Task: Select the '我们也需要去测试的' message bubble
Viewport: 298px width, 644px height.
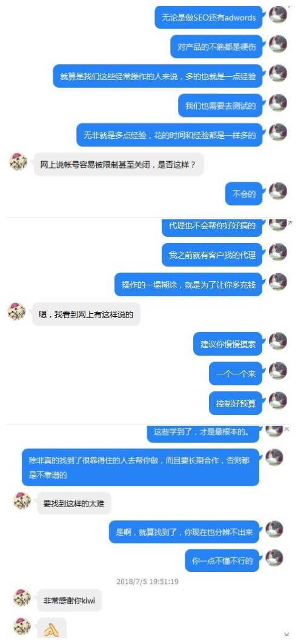Action: point(220,105)
